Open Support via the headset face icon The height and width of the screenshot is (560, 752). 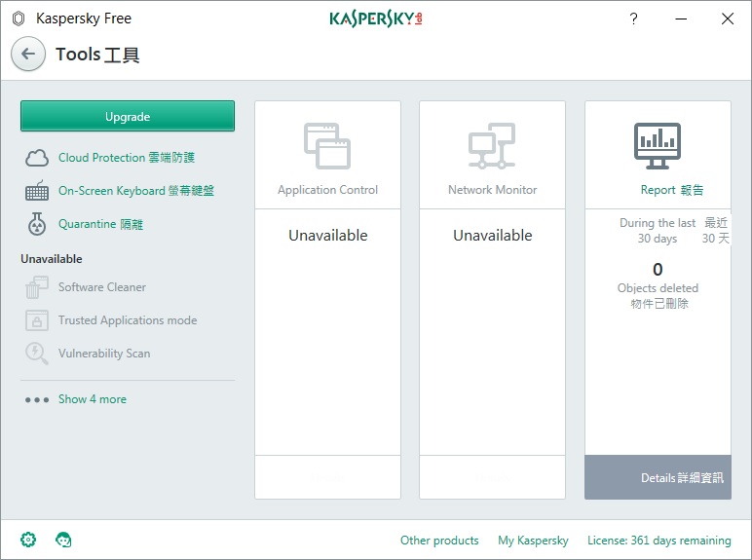coord(63,540)
